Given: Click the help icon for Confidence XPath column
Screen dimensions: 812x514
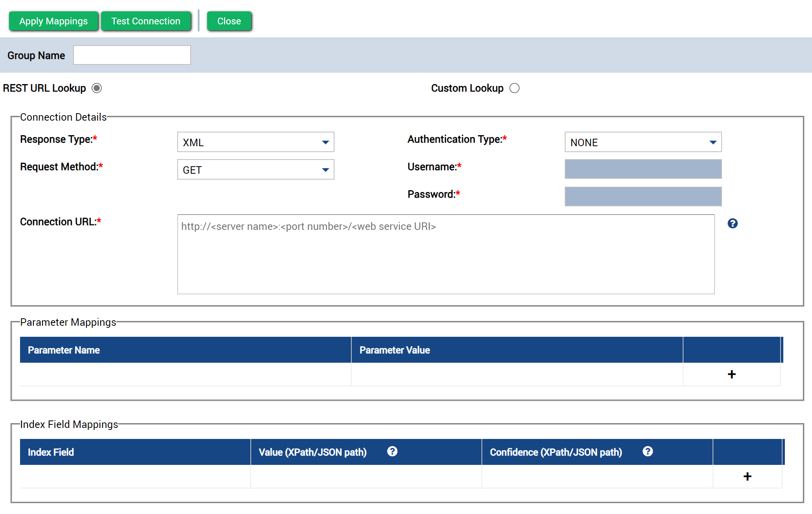Looking at the screenshot, I should click(648, 452).
